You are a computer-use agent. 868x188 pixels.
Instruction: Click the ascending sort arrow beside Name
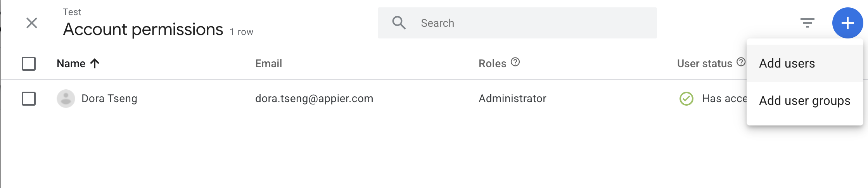pyautogui.click(x=95, y=63)
